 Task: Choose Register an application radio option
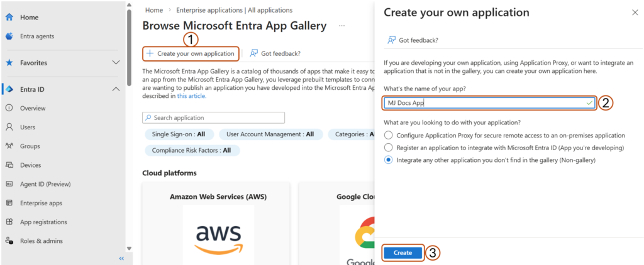[389, 148]
